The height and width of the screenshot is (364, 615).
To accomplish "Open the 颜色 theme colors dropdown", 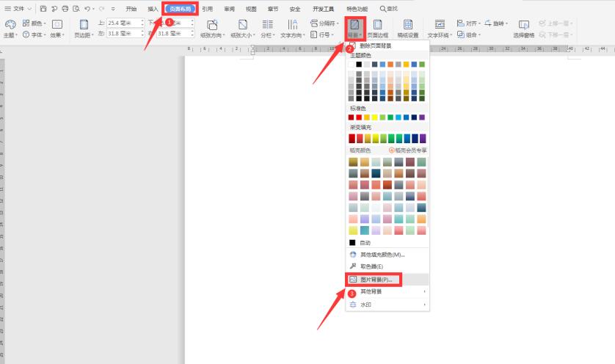I will (34, 23).
